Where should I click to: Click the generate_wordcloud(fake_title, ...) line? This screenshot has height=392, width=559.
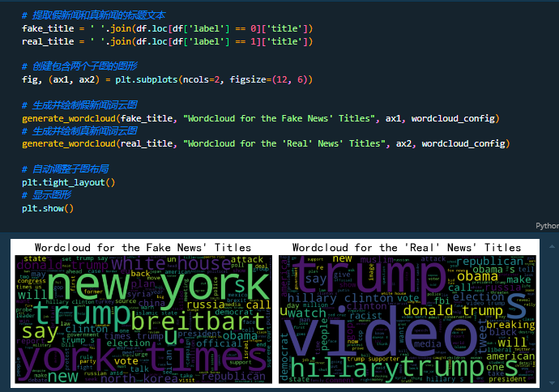point(261,118)
